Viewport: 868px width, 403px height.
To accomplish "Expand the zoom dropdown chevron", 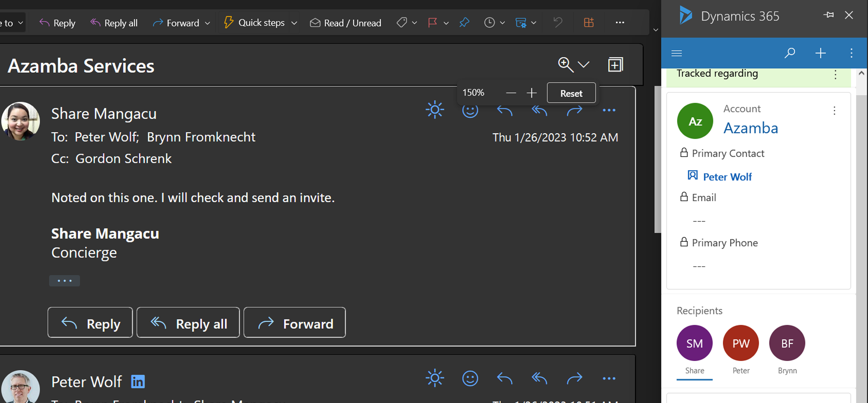I will point(584,65).
